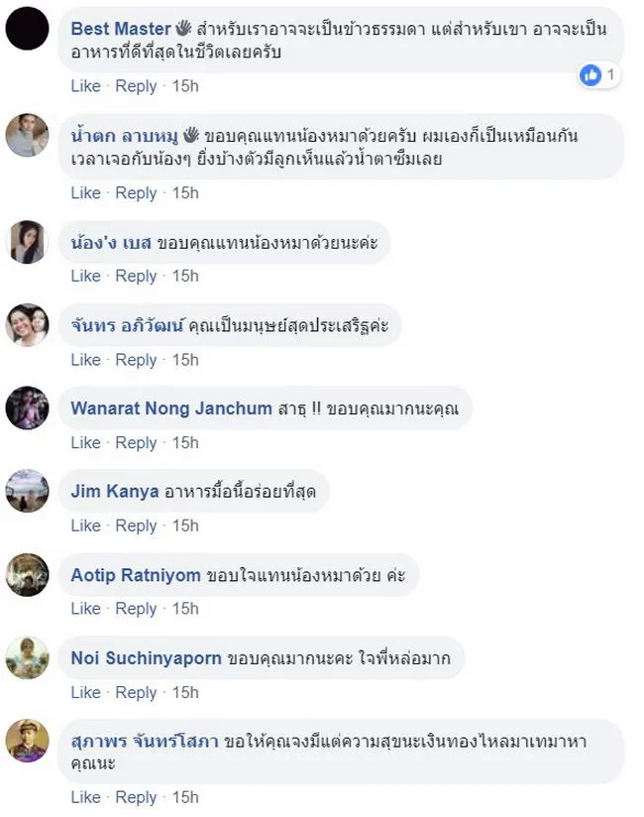
Task: Visit Aotip Ratniyom's profile name link
Action: click(136, 575)
